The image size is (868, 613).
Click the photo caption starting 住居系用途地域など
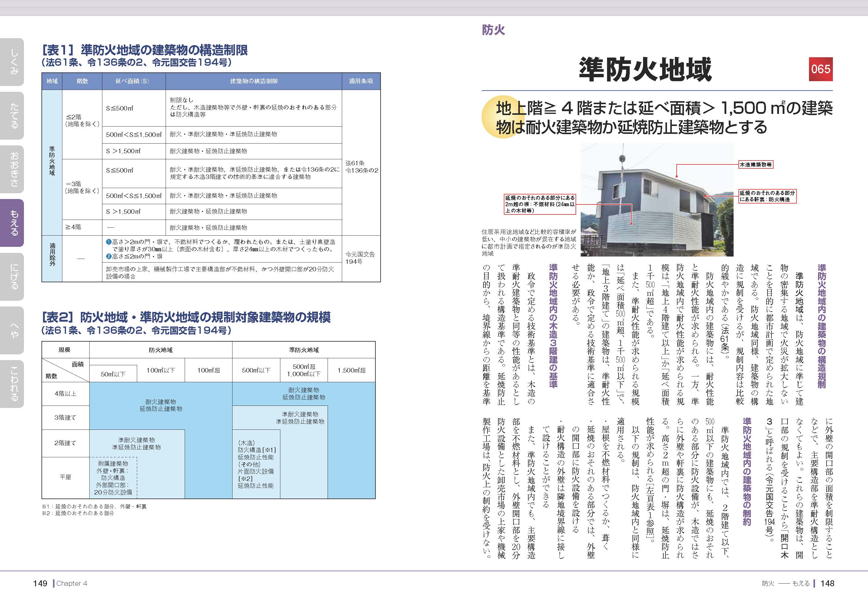[529, 242]
